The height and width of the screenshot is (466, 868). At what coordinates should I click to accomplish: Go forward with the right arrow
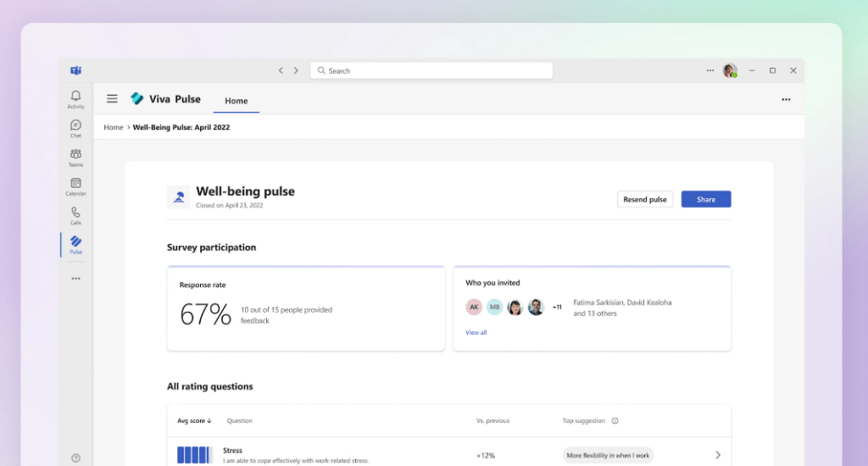pos(296,70)
